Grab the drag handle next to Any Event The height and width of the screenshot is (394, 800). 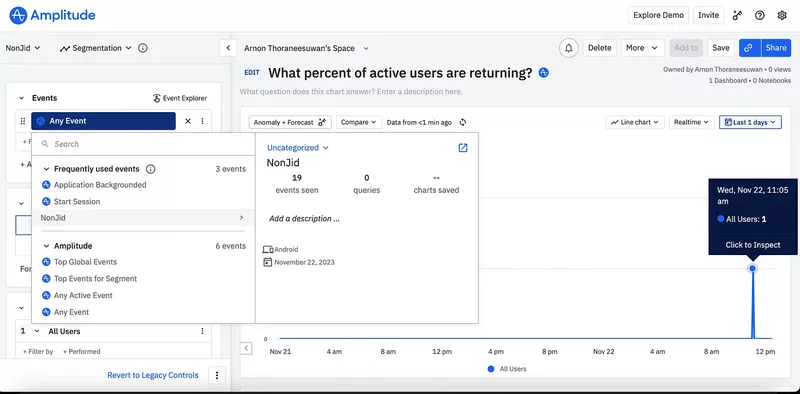click(22, 121)
